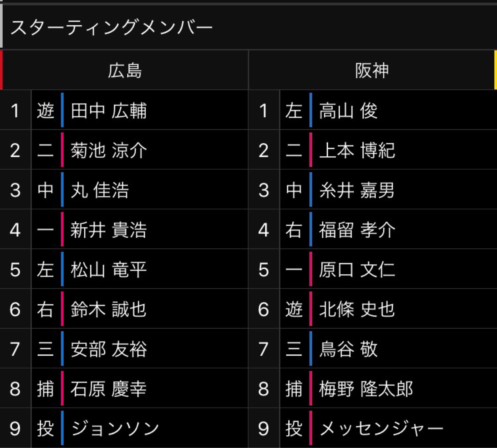
Task: Tap Hanshin pitcher メッセンジャー
Action: (381, 429)
